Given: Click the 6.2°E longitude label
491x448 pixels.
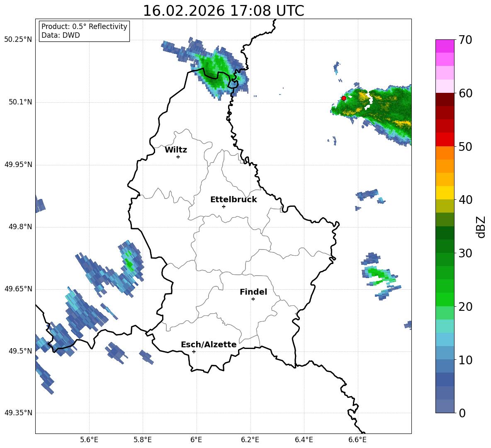Looking at the screenshot, I should (250, 440).
